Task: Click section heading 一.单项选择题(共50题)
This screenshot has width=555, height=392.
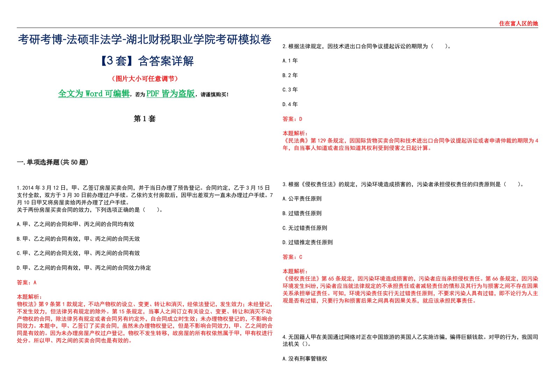Action: [52, 162]
